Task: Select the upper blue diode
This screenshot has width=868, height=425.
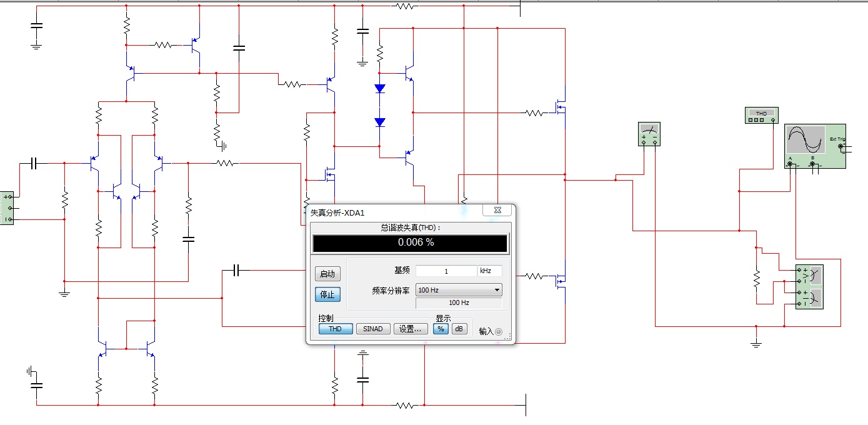Action: pyautogui.click(x=379, y=89)
